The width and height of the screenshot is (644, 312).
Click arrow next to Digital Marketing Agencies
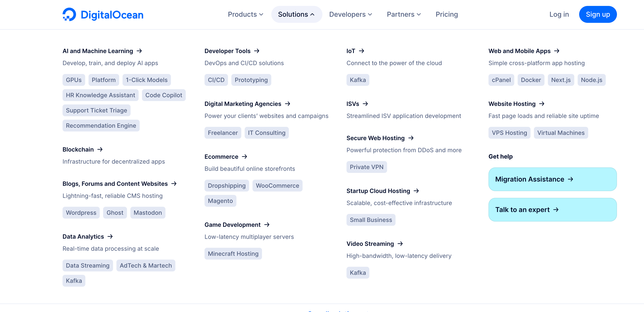click(x=288, y=104)
